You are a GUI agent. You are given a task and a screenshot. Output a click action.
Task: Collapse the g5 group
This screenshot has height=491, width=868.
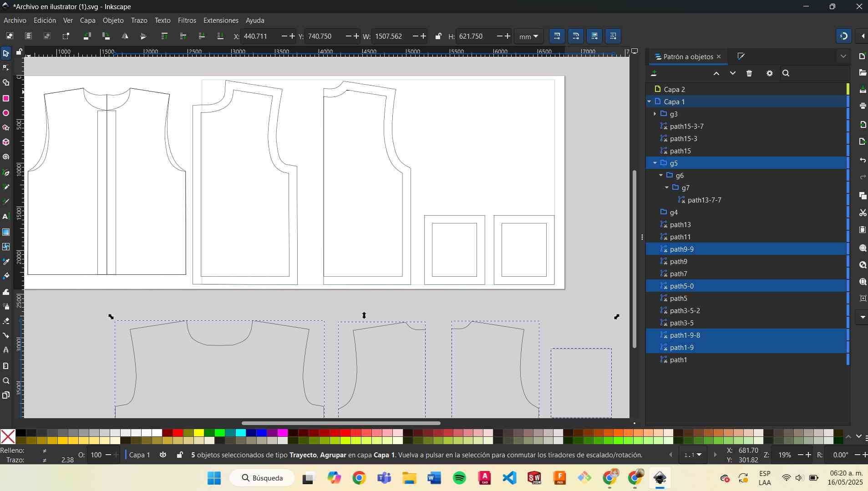(x=655, y=163)
